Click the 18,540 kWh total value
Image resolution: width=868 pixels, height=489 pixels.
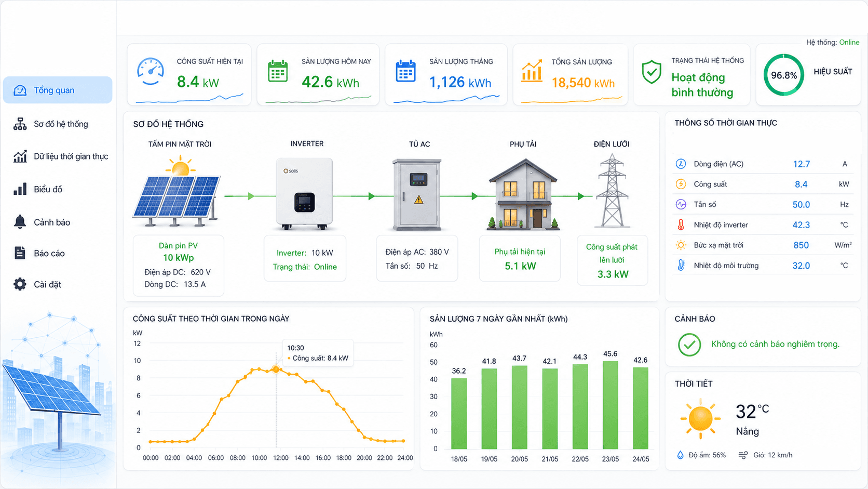click(583, 83)
